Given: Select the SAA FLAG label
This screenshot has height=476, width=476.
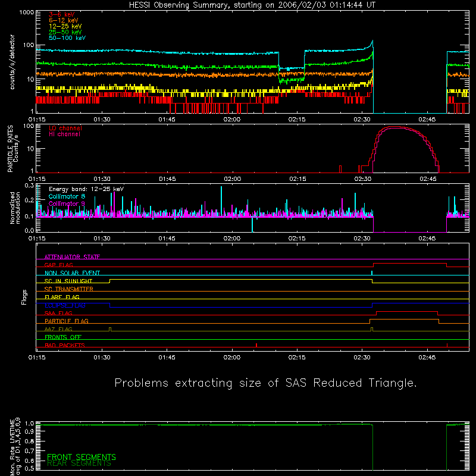Looking at the screenshot, I should 58,313.
